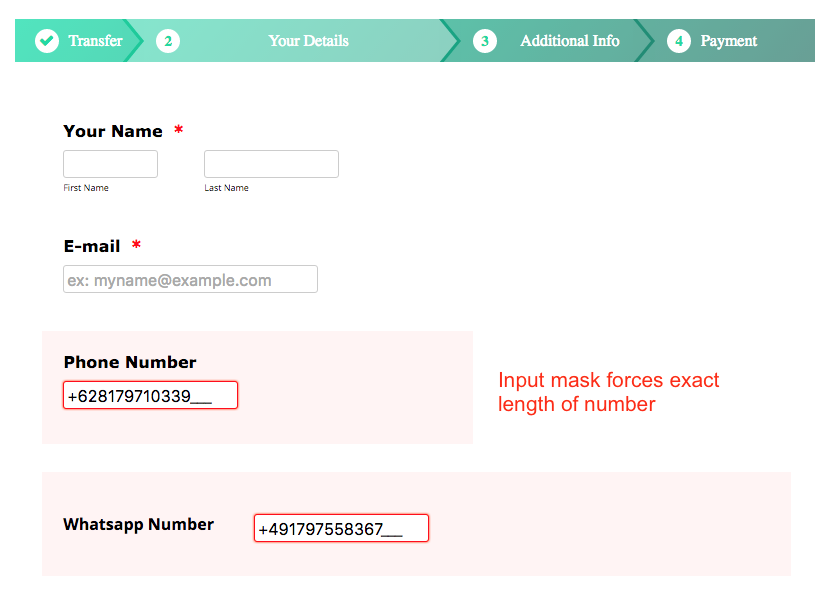
Task: Click the Whatsapp Number label
Action: pyautogui.click(x=138, y=524)
